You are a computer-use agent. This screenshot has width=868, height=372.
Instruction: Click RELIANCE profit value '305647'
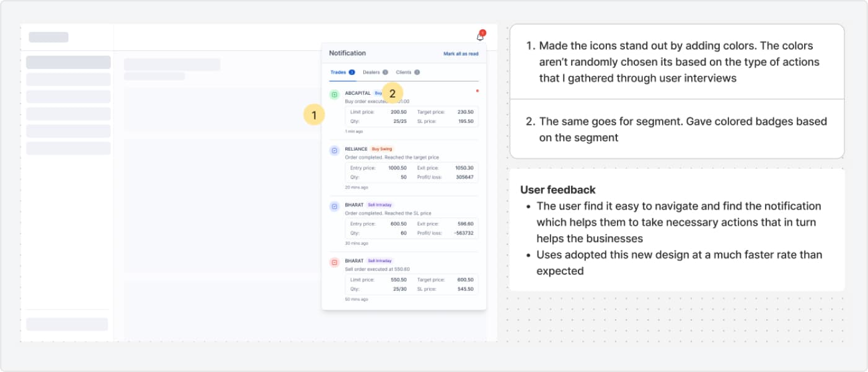tap(464, 177)
